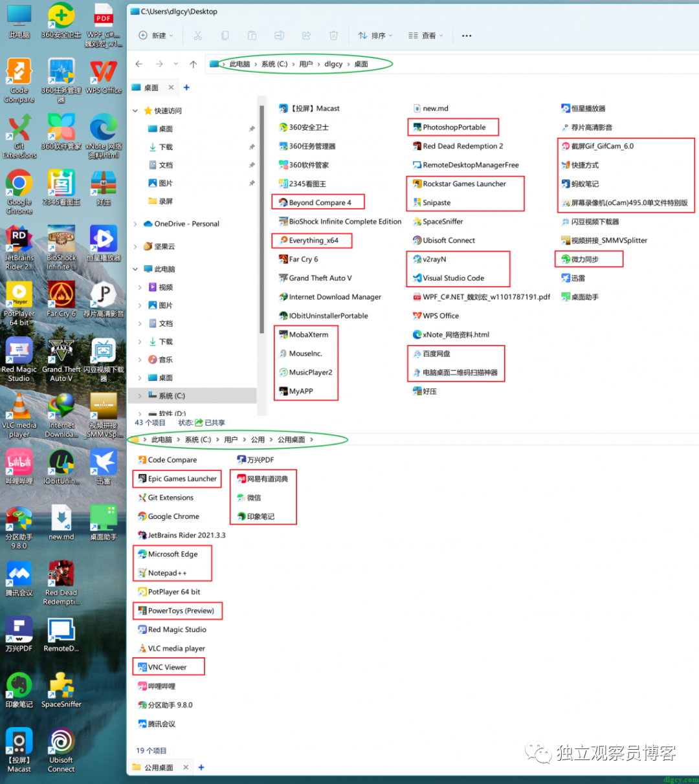Collapse the 快速访问 tree section
The height and width of the screenshot is (784, 699).
[135, 111]
